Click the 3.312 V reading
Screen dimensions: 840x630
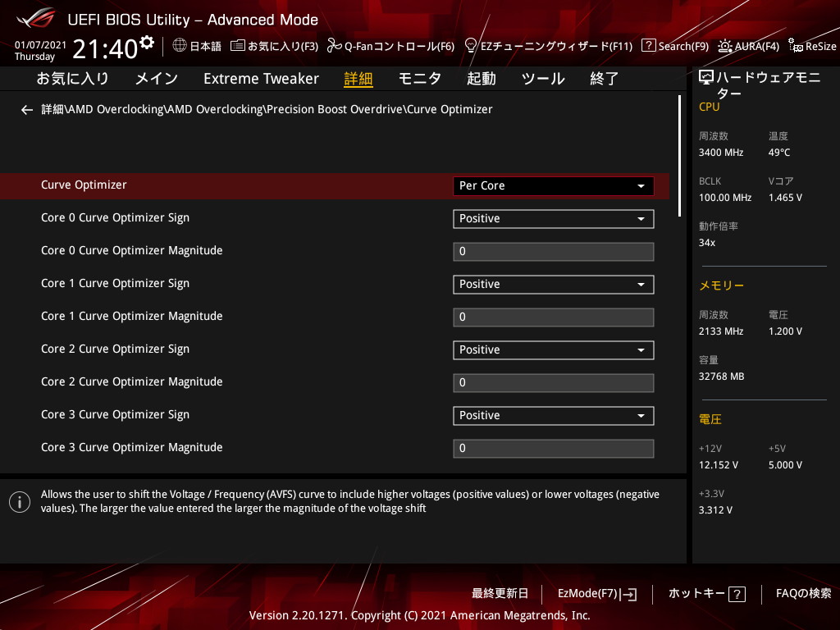pyautogui.click(x=715, y=510)
